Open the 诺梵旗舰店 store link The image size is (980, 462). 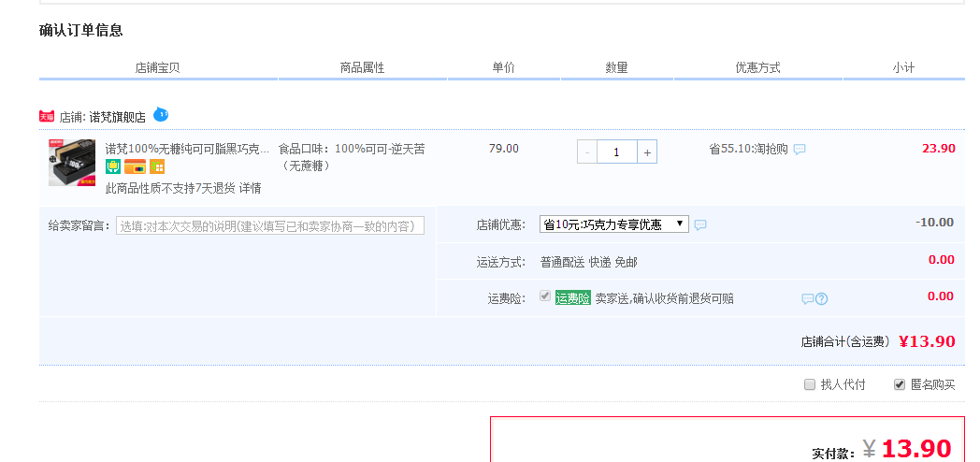point(118,117)
